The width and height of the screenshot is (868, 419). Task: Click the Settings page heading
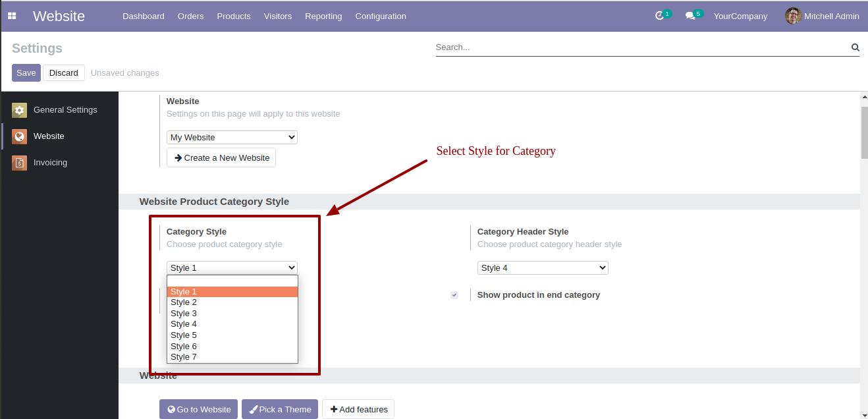(x=37, y=48)
